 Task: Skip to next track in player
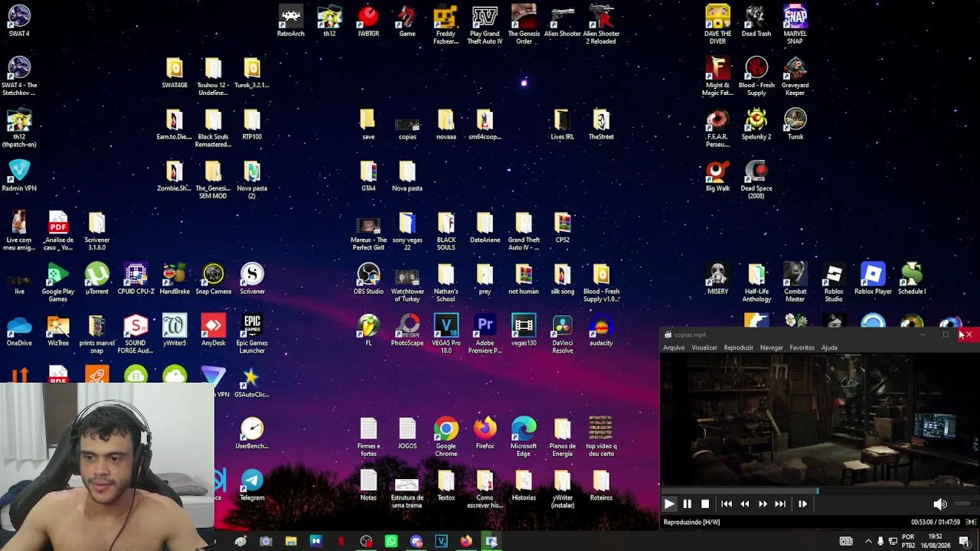pyautogui.click(x=780, y=504)
